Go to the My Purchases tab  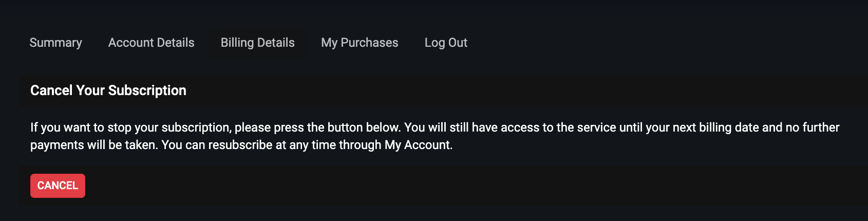pos(360,43)
